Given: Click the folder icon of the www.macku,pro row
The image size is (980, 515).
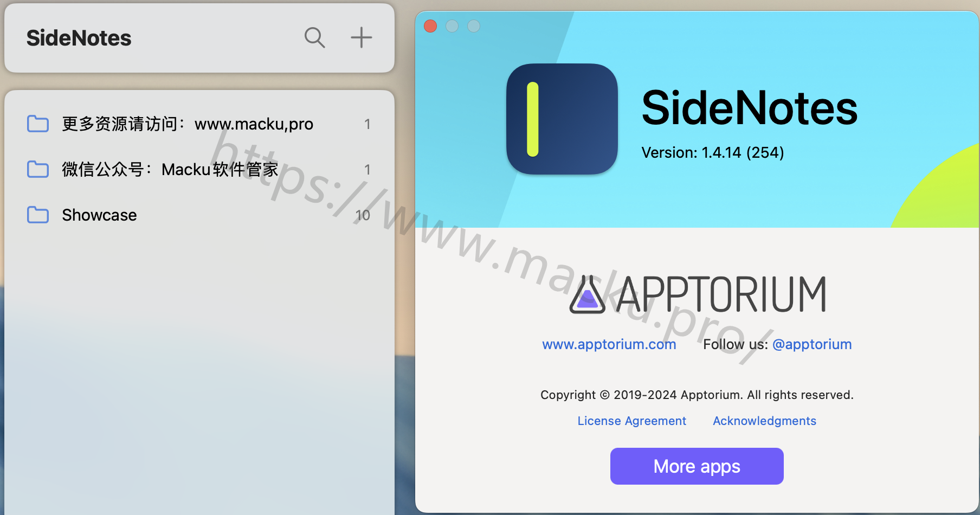Looking at the screenshot, I should [38, 124].
